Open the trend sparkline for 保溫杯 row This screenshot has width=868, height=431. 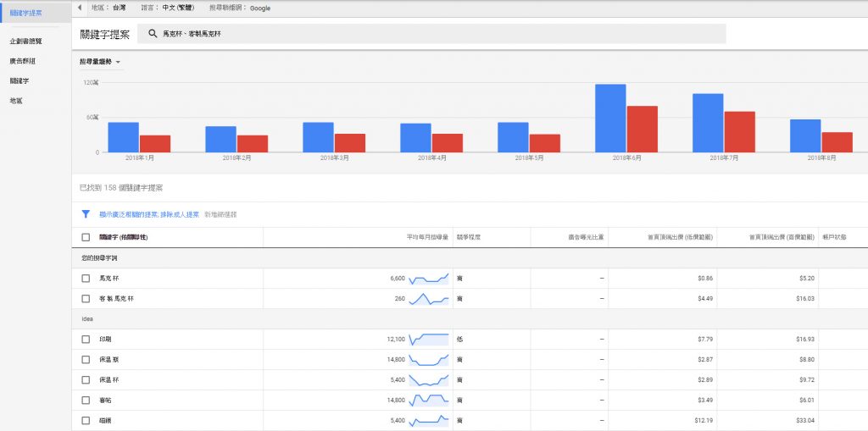(428, 380)
